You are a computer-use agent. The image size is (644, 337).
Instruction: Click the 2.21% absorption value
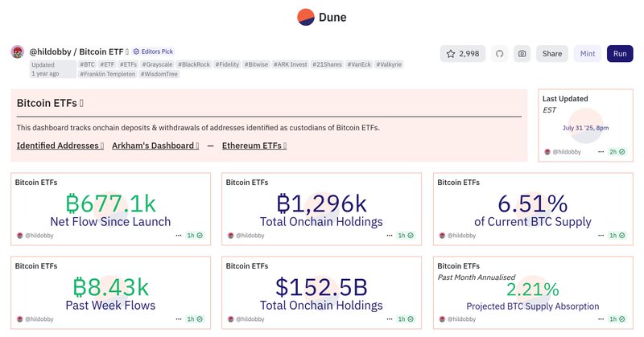click(x=533, y=290)
